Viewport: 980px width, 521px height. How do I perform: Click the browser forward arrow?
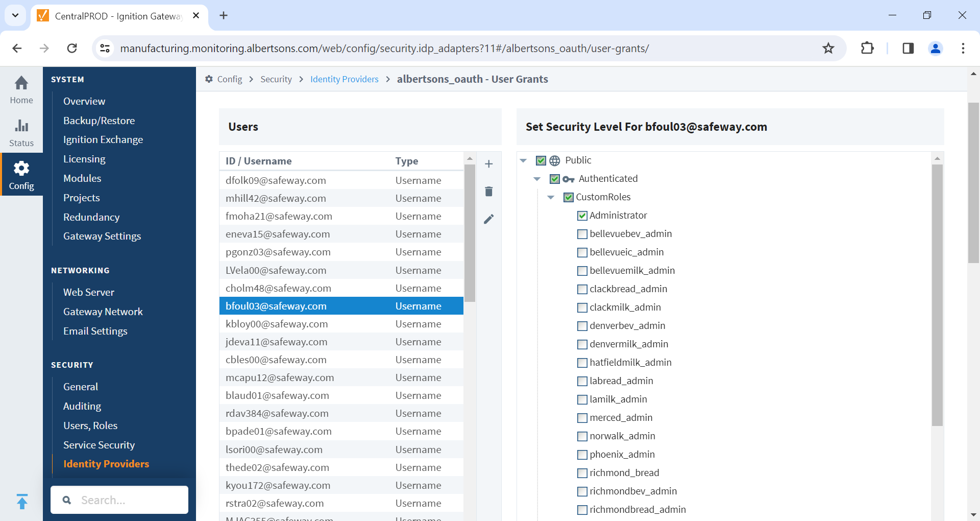pyautogui.click(x=44, y=48)
